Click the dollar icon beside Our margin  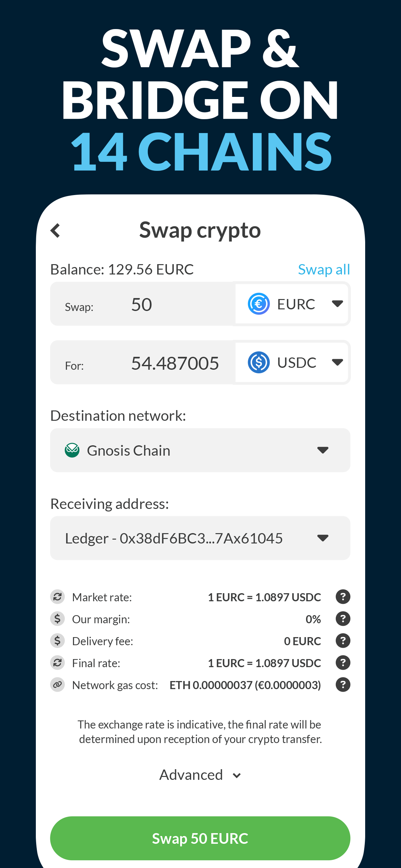(57, 619)
